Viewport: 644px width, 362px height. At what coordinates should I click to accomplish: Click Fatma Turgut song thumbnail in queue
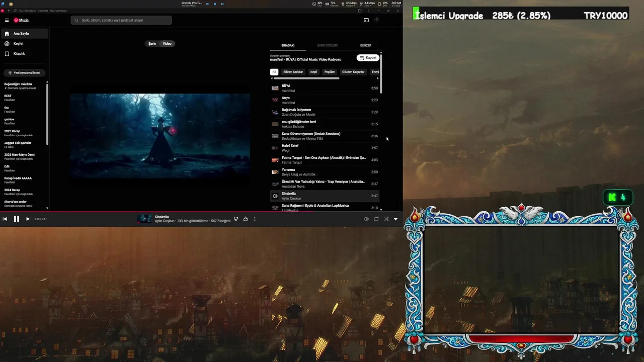[275, 160]
